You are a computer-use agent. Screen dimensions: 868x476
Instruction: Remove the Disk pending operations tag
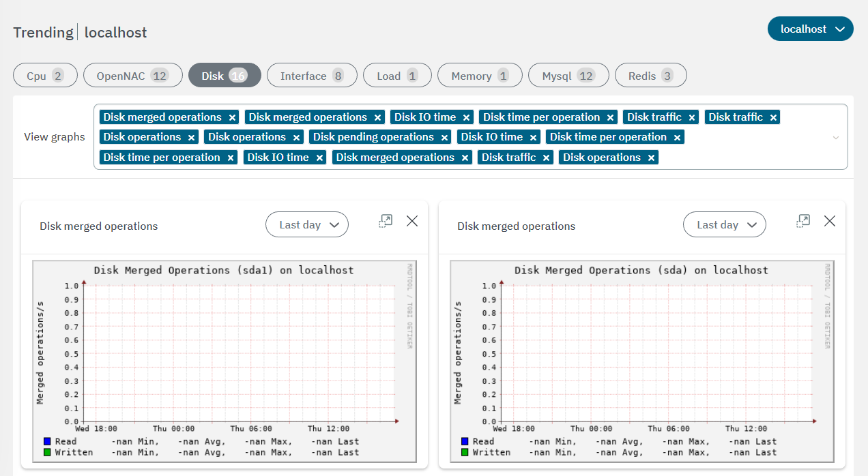(x=445, y=138)
